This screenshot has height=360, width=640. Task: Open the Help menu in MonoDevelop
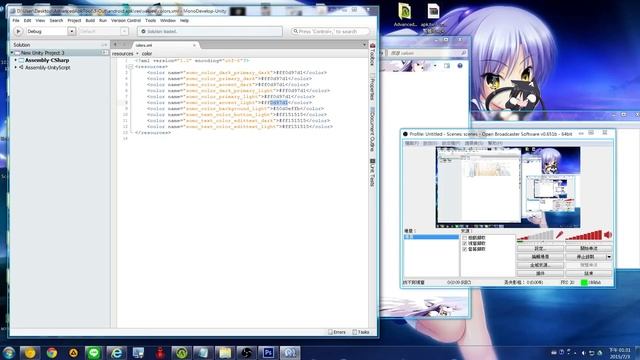(184, 20)
